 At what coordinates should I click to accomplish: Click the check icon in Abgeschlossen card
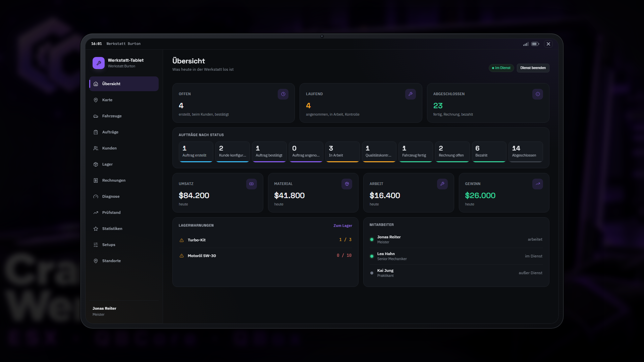[x=538, y=94]
